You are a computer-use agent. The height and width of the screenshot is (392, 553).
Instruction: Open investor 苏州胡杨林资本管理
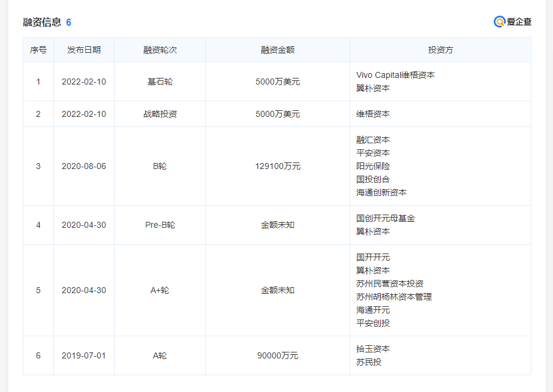click(393, 297)
